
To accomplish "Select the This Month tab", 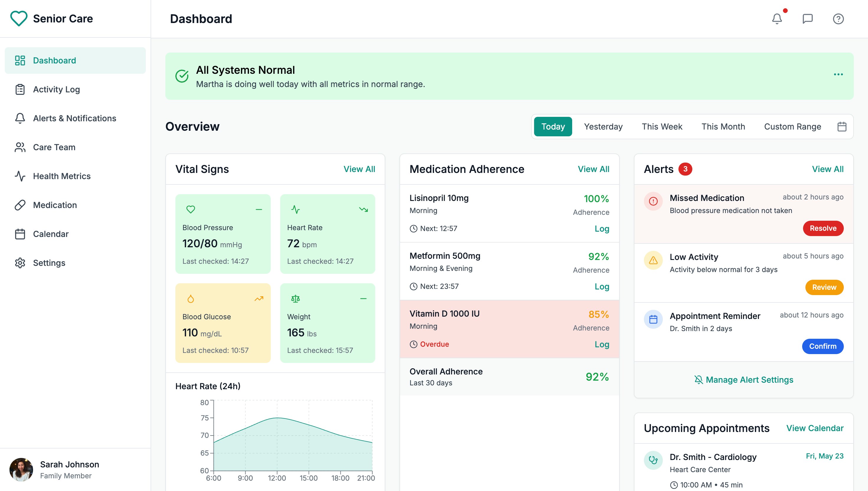I will click(x=723, y=127).
